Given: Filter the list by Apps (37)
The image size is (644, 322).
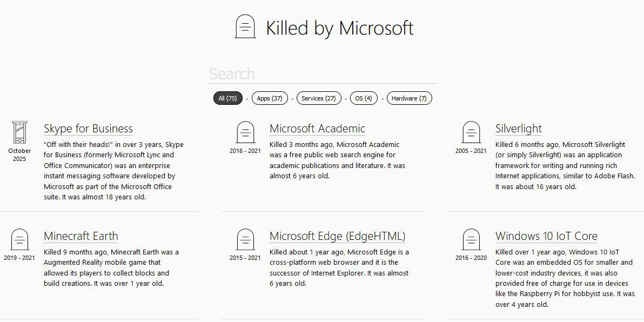Looking at the screenshot, I should (270, 98).
